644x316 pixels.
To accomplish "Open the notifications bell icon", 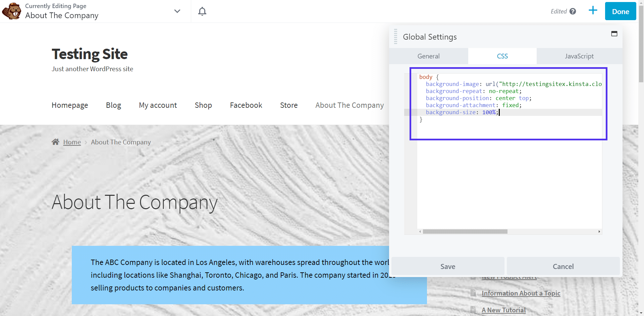I will click(202, 11).
